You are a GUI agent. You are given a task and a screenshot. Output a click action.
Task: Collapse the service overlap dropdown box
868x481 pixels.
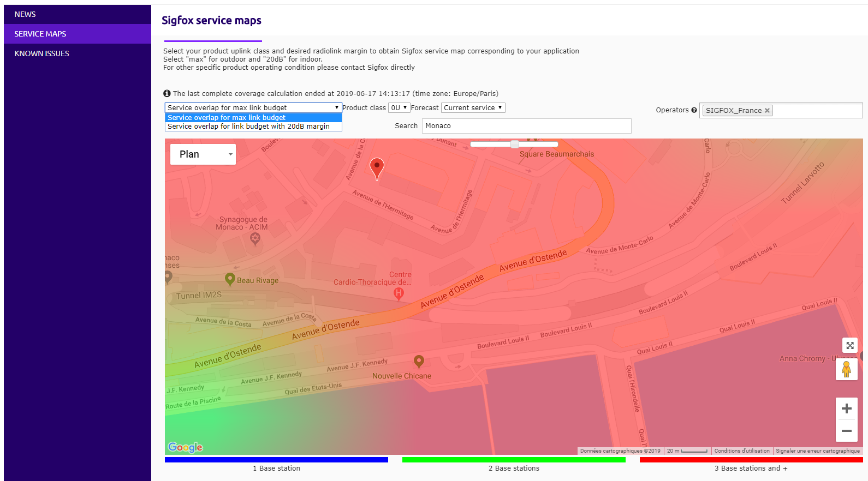click(x=253, y=108)
